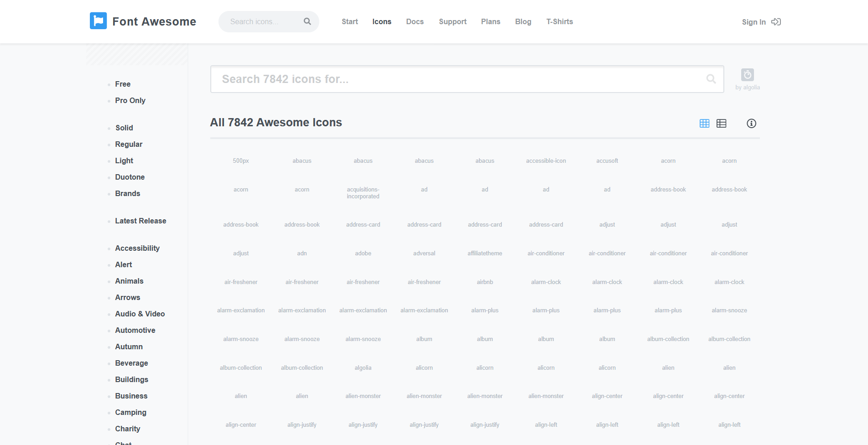Image resolution: width=868 pixels, height=445 pixels.
Task: Filter by Pro Only icons
Action: click(x=130, y=100)
